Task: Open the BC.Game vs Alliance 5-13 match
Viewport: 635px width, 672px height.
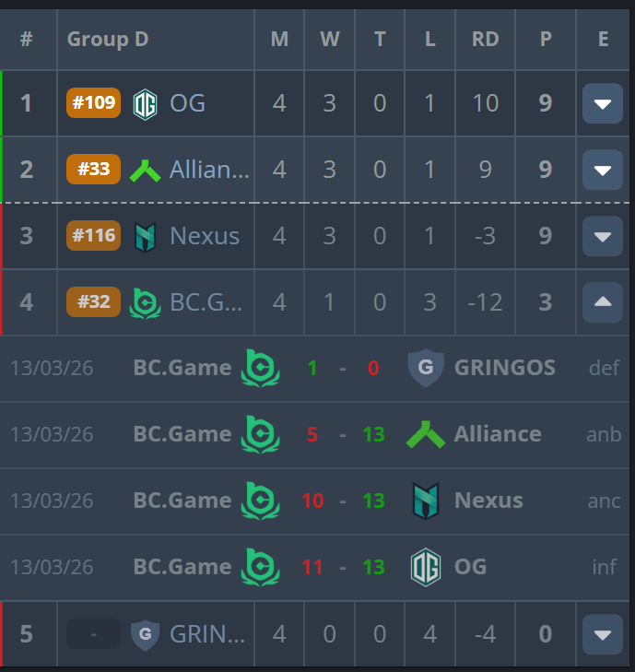Action: click(x=342, y=434)
